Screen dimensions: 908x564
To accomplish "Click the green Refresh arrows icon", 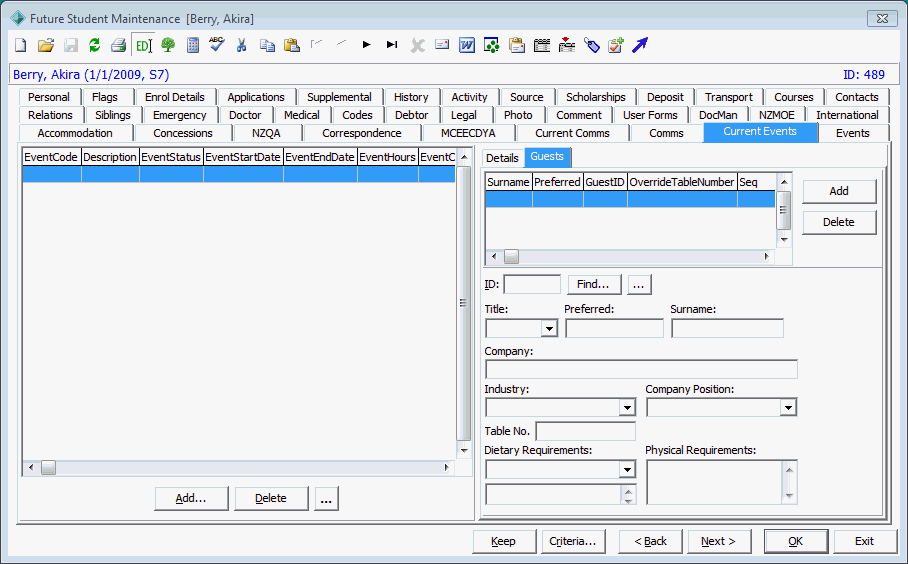I will (94, 45).
